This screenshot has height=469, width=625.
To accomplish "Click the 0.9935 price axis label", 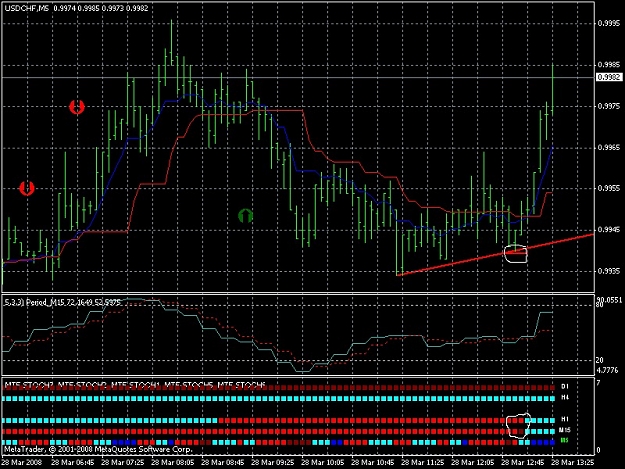I will [609, 271].
